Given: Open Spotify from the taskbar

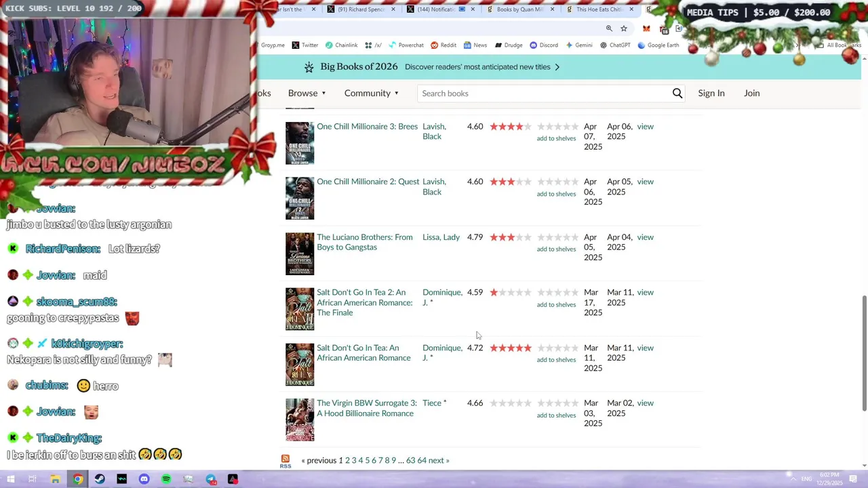Looking at the screenshot, I should tap(166, 479).
